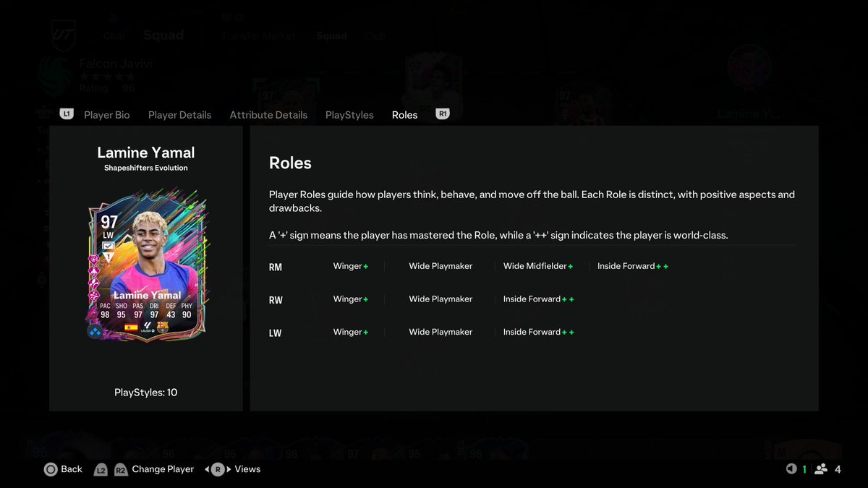Select the Roles tab
This screenshot has height=488, width=868.
point(404,115)
